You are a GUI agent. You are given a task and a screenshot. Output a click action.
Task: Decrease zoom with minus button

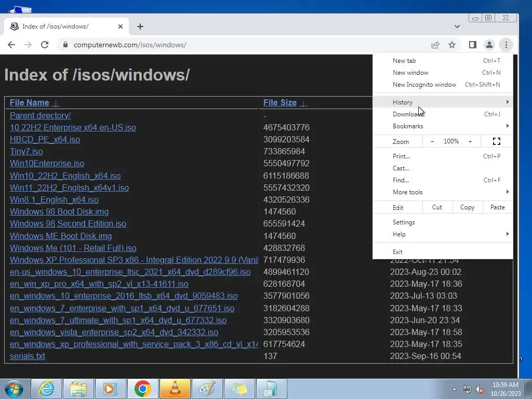432,141
